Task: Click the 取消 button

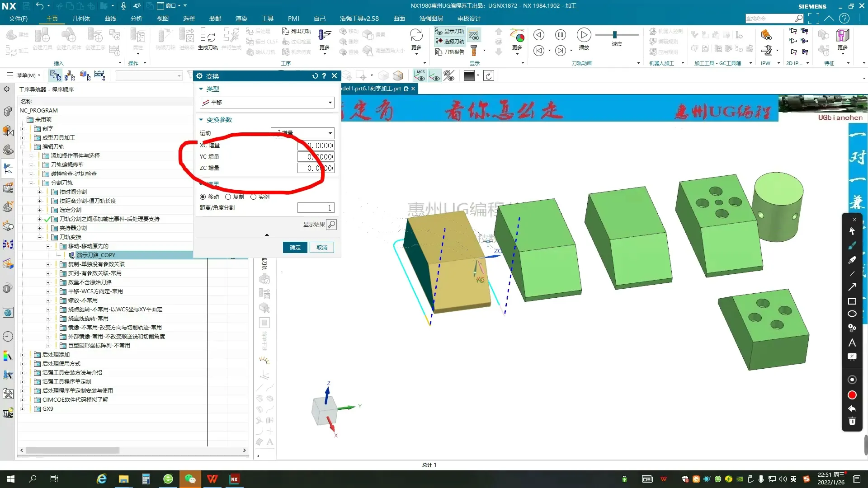Action: point(322,248)
